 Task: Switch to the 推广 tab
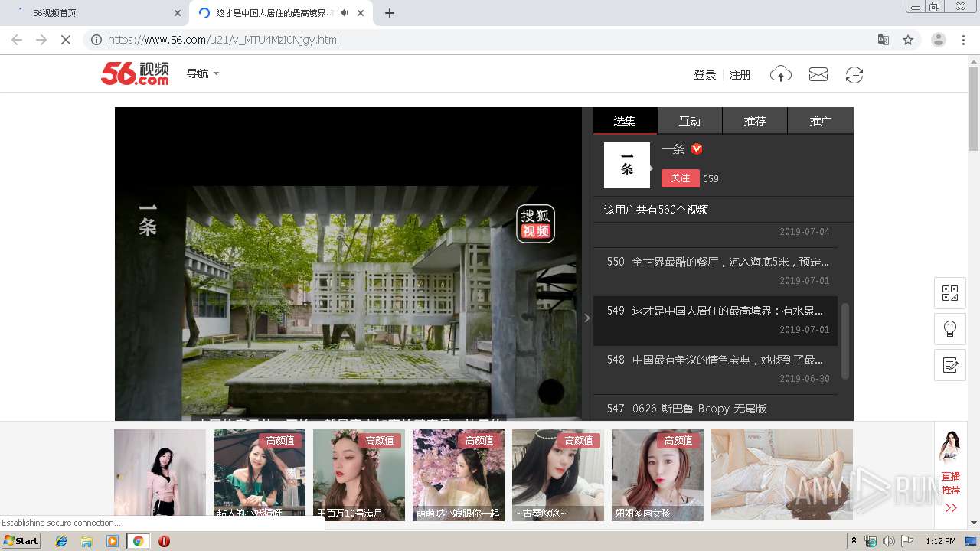tap(820, 121)
